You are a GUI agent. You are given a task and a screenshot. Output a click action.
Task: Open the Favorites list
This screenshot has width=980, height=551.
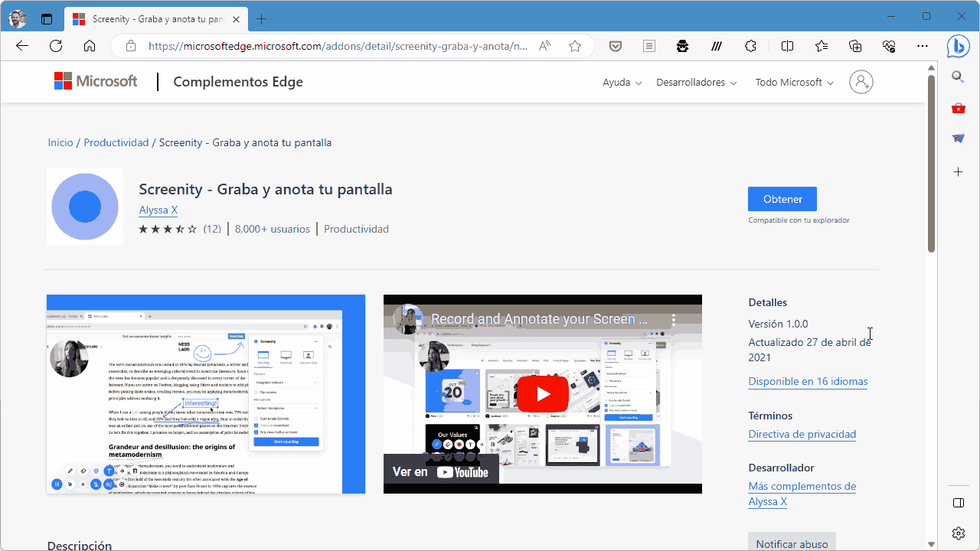[x=822, y=46]
